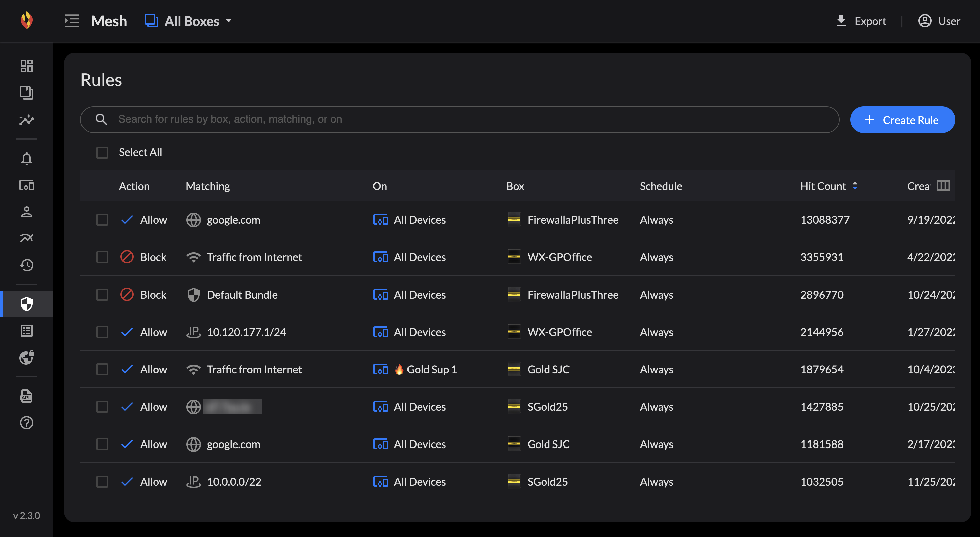
Task: Check the 10.0.0.0/22 rule checkbox
Action: tap(102, 482)
